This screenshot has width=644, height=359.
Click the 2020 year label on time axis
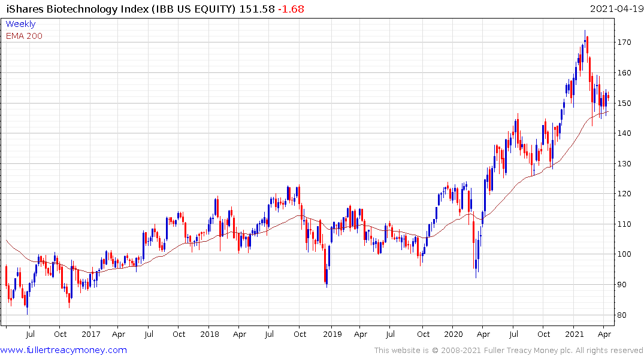click(x=453, y=334)
